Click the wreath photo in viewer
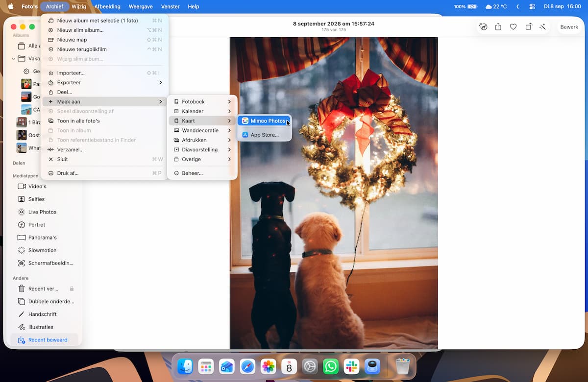This screenshot has width=588, height=382. click(334, 193)
